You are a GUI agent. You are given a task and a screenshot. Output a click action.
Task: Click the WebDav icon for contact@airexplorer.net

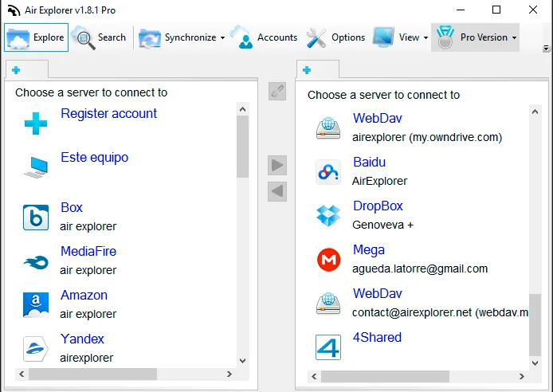point(328,304)
